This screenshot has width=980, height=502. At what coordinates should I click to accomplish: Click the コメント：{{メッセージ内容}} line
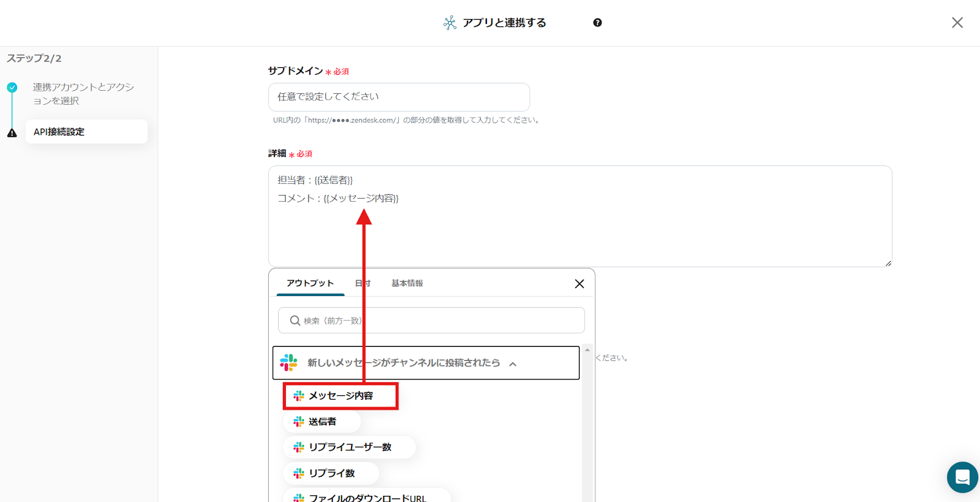pos(338,199)
